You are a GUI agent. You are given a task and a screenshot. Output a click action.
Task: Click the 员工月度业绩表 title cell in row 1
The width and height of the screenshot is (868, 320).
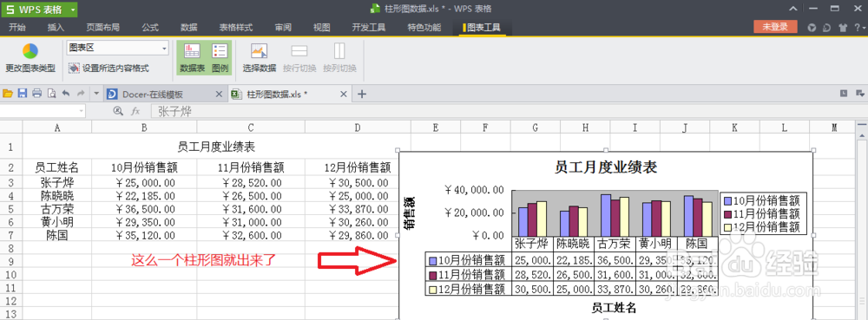pyautogui.click(x=216, y=147)
